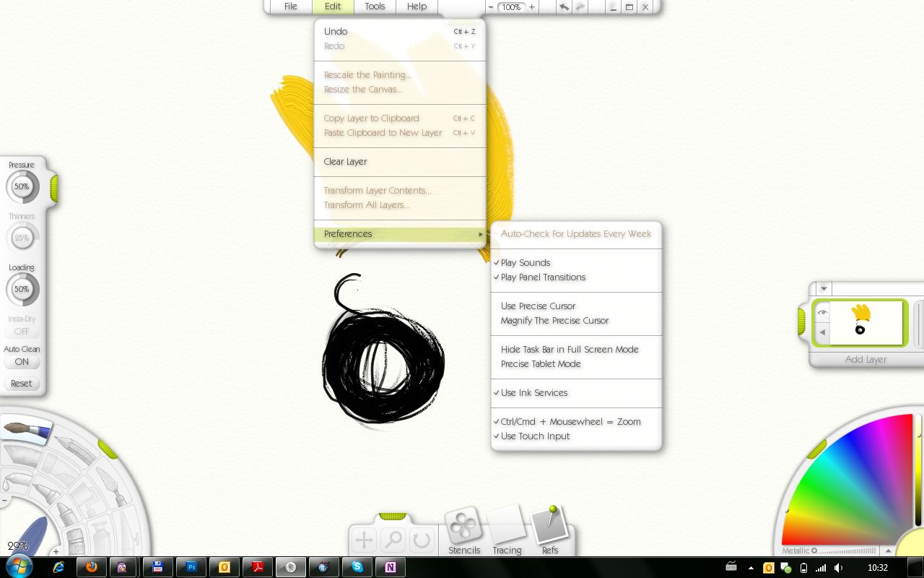Click the canvas move arrows icon
This screenshot has width=924, height=578.
click(x=365, y=540)
